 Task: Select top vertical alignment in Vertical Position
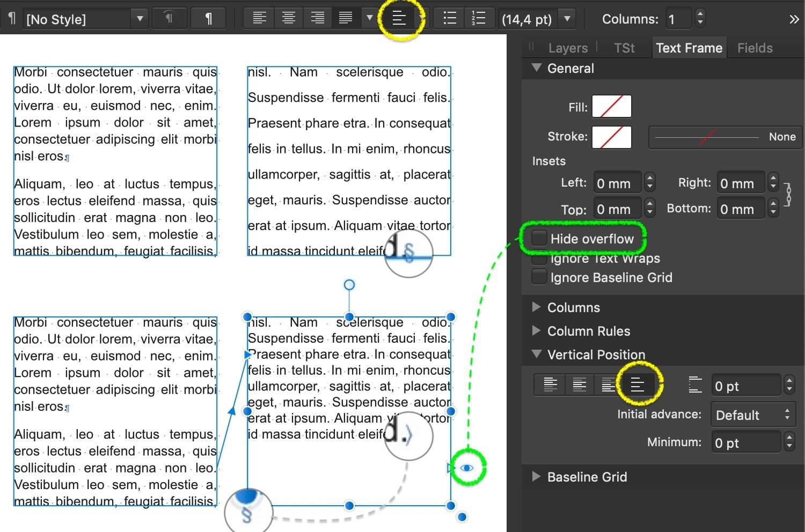click(550, 385)
